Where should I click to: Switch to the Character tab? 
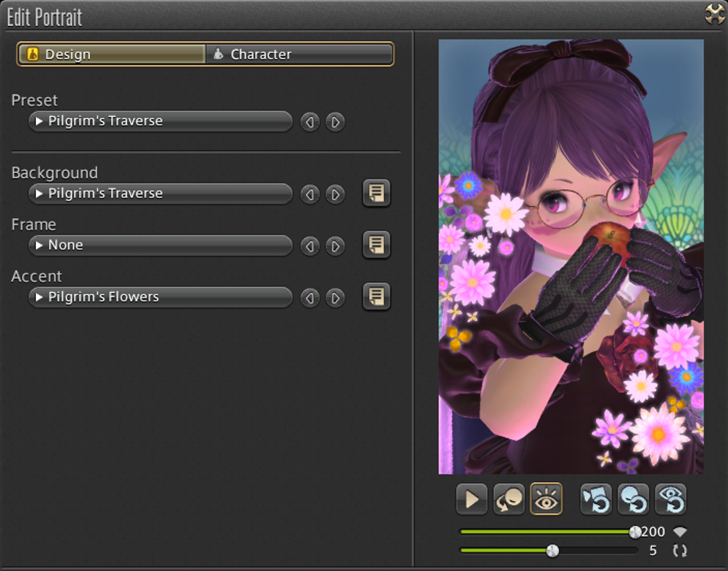299,54
